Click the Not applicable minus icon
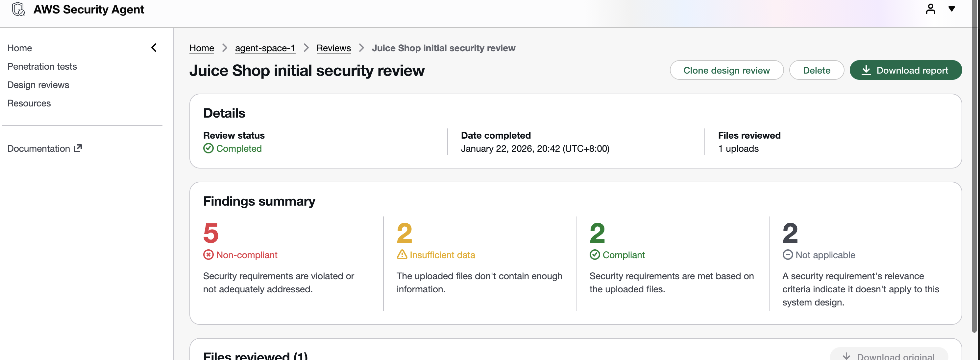Image resolution: width=980 pixels, height=360 pixels. pyautogui.click(x=788, y=255)
